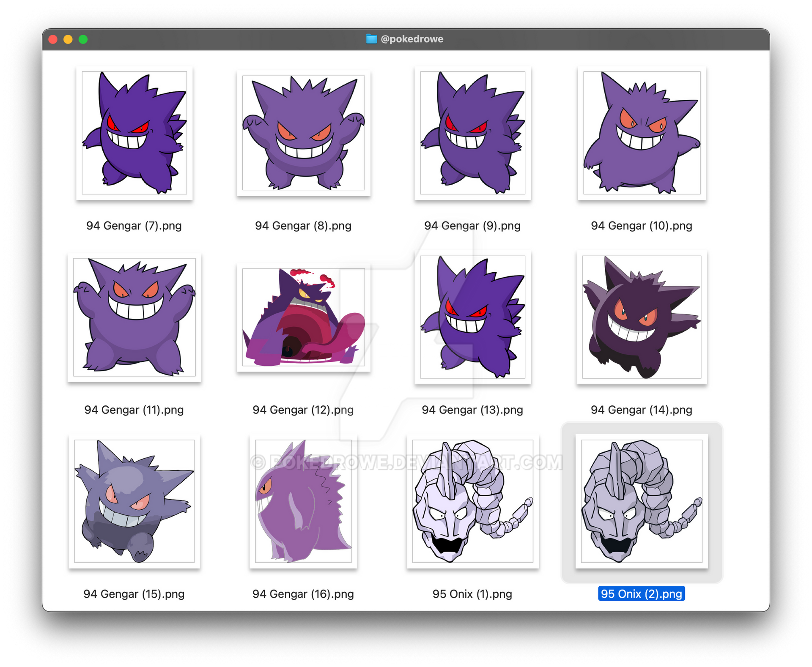Select the 94 Gengar (12).png Gigantamax thumbnail
Screen dimensions: 812x667
tap(303, 317)
